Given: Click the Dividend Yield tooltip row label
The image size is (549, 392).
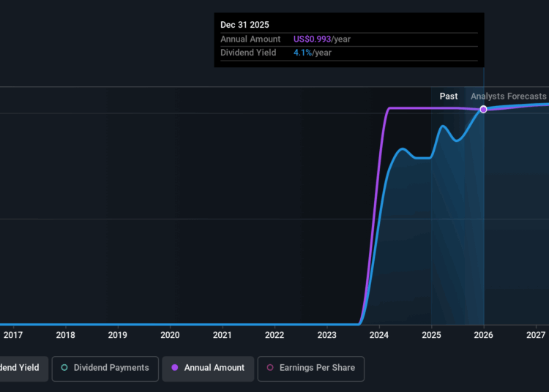Looking at the screenshot, I should coord(248,53).
